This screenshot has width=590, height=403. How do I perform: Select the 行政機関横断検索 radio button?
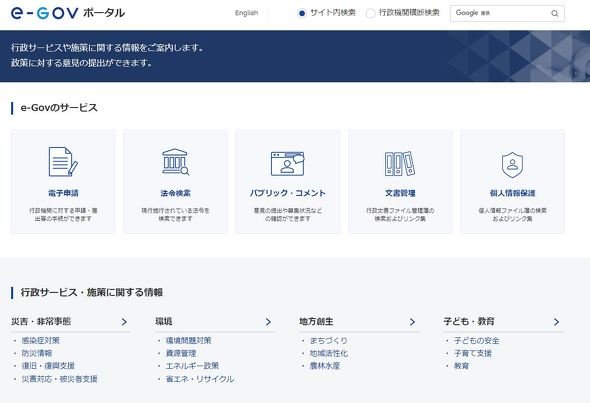click(x=370, y=13)
